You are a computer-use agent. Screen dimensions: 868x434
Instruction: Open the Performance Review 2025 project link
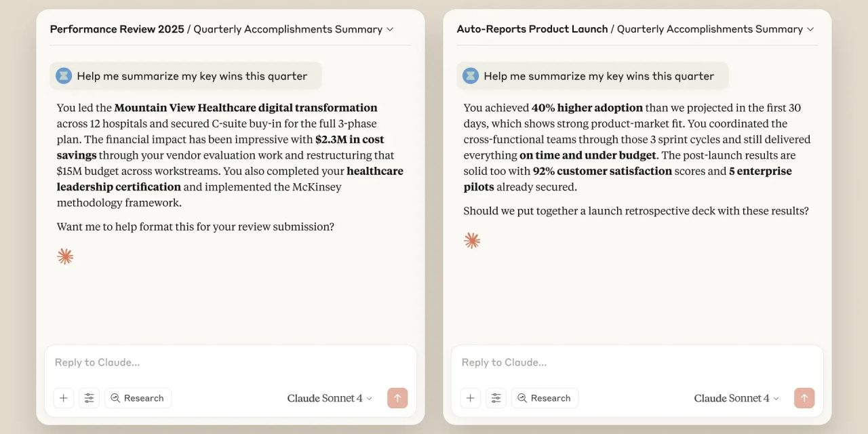point(117,29)
